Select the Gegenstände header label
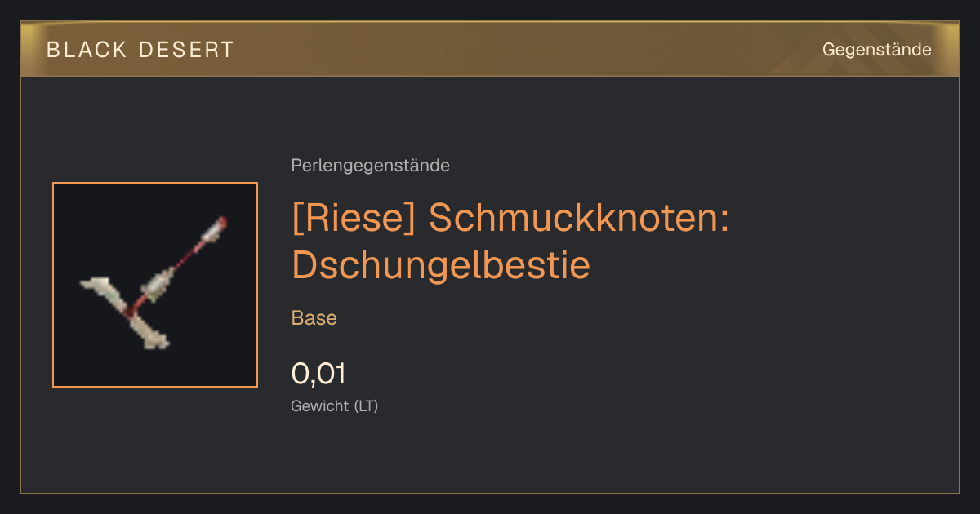The width and height of the screenshot is (980, 514). (x=876, y=50)
